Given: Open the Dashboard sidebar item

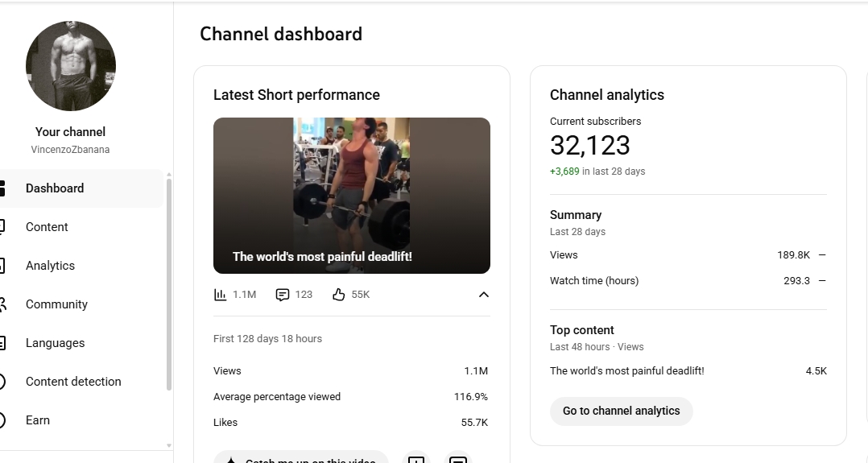Looking at the screenshot, I should tap(82, 188).
